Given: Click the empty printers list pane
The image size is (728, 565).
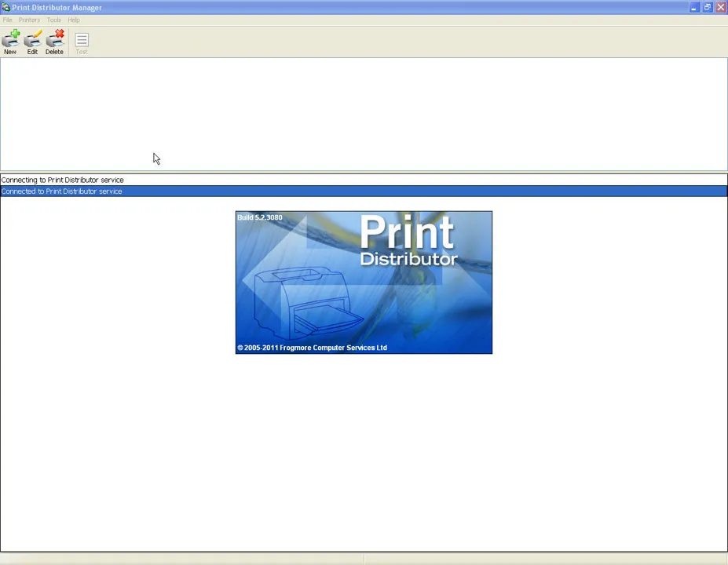Looking at the screenshot, I should click(x=364, y=114).
